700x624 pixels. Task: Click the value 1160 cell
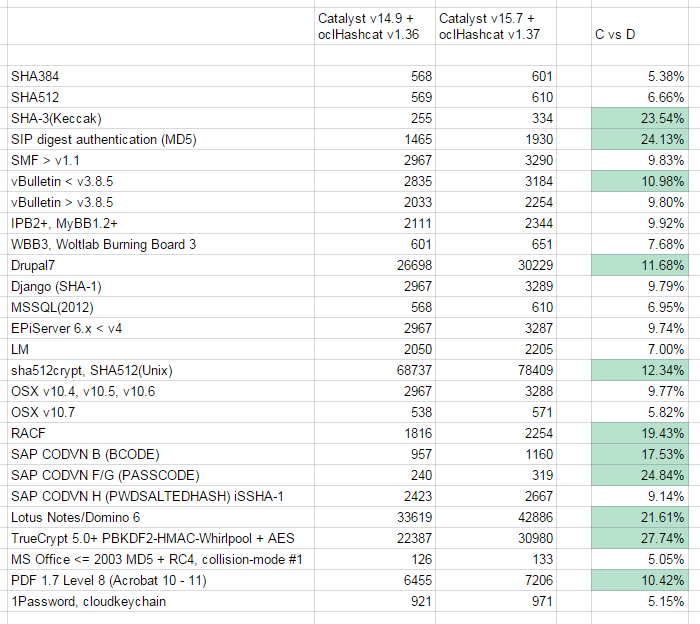tap(496, 454)
